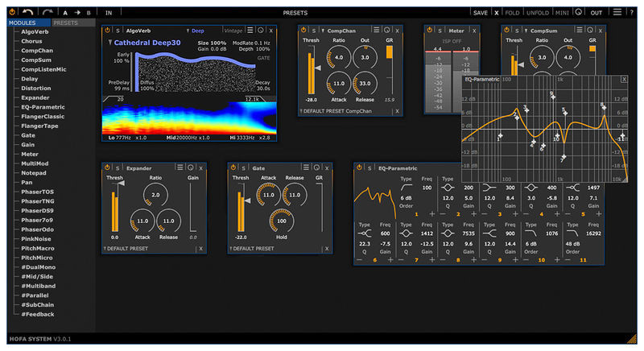
Task: Click the clock icon next to MINI
Action: pyautogui.click(x=579, y=12)
